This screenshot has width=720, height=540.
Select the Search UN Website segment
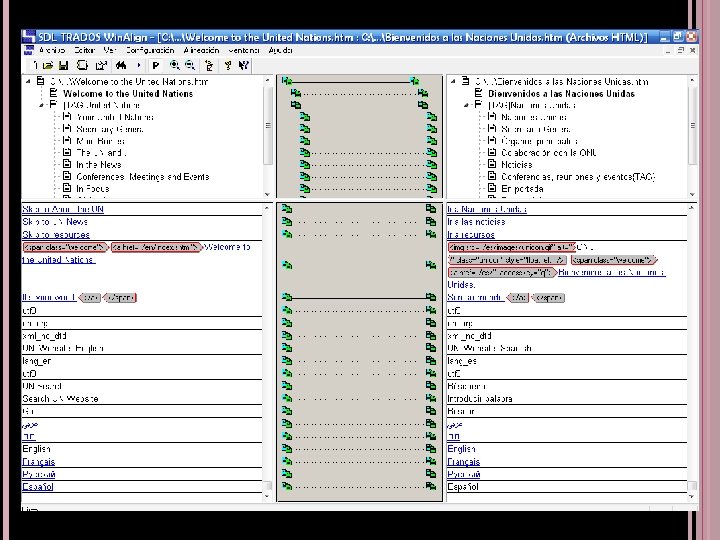click(60, 399)
